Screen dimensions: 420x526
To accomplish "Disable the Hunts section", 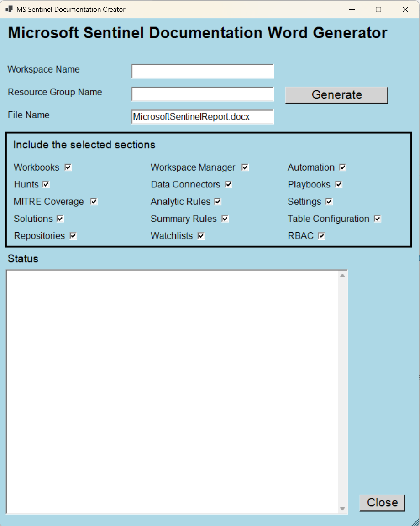I will (46, 184).
